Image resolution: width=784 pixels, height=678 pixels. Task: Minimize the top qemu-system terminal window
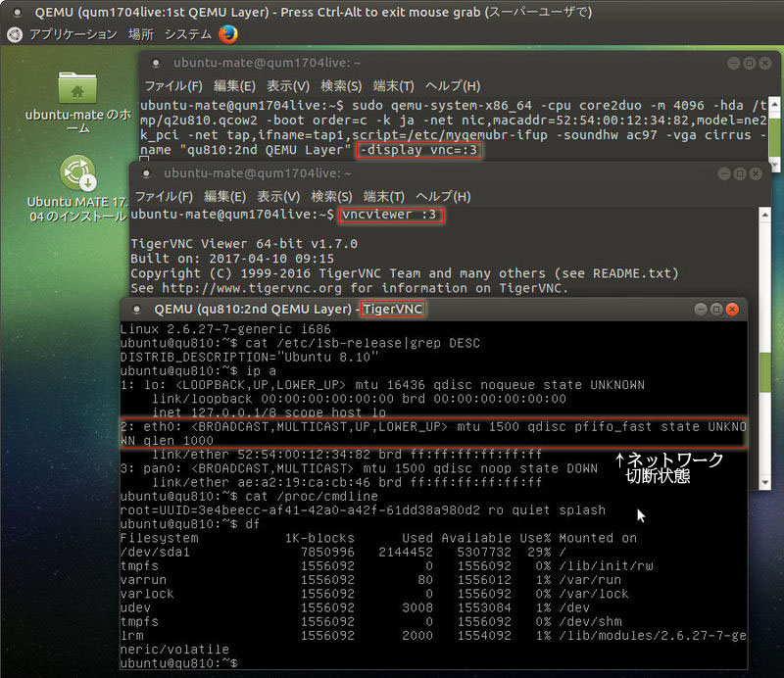click(x=734, y=63)
